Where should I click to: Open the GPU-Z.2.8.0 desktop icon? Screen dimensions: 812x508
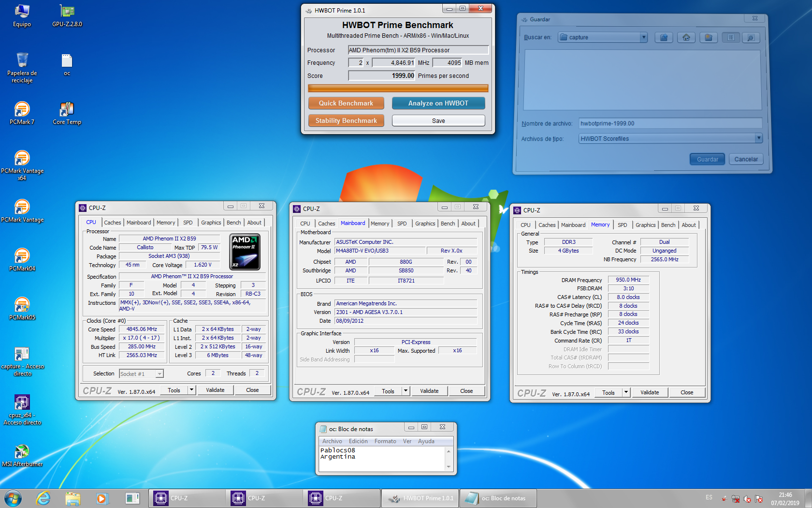[x=67, y=16]
